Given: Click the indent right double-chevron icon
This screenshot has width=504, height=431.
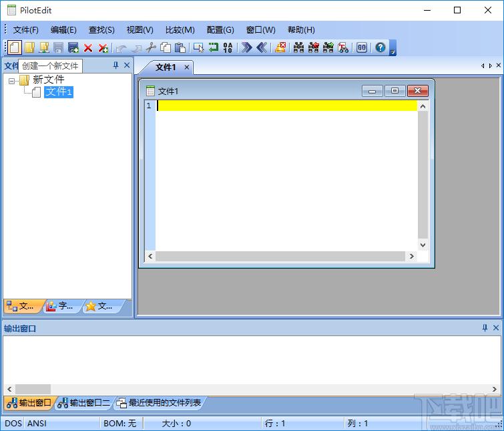Looking at the screenshot, I should click(x=246, y=47).
